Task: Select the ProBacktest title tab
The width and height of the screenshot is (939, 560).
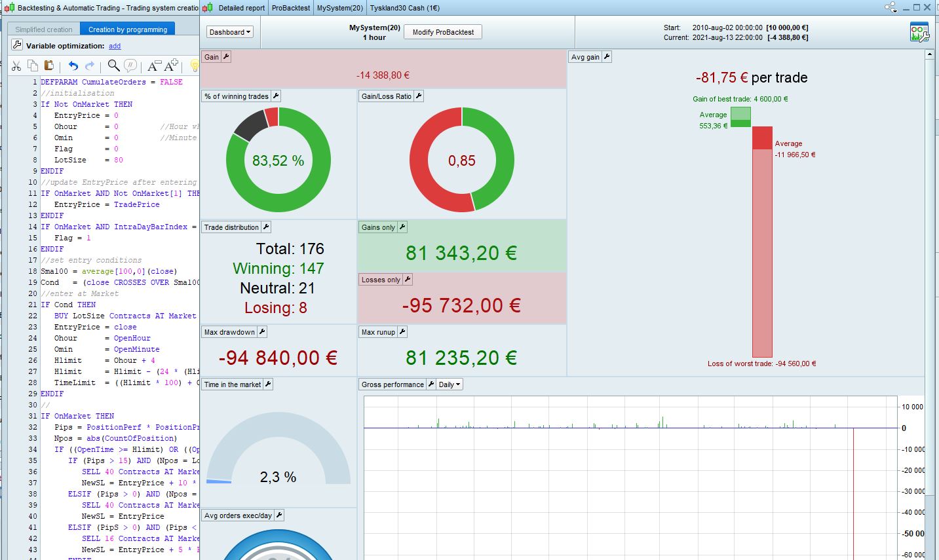Action: (291, 8)
